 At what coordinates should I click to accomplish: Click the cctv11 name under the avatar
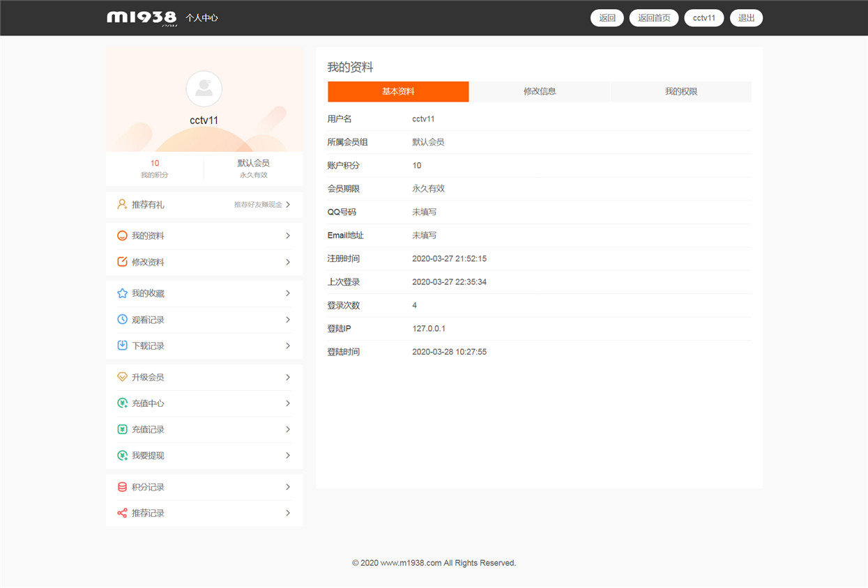(204, 120)
